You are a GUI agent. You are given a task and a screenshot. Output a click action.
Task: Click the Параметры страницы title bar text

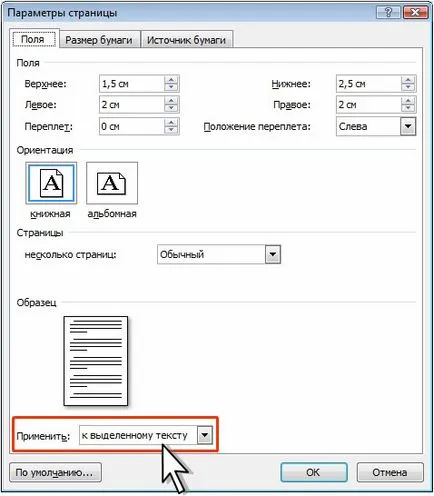[62, 13]
